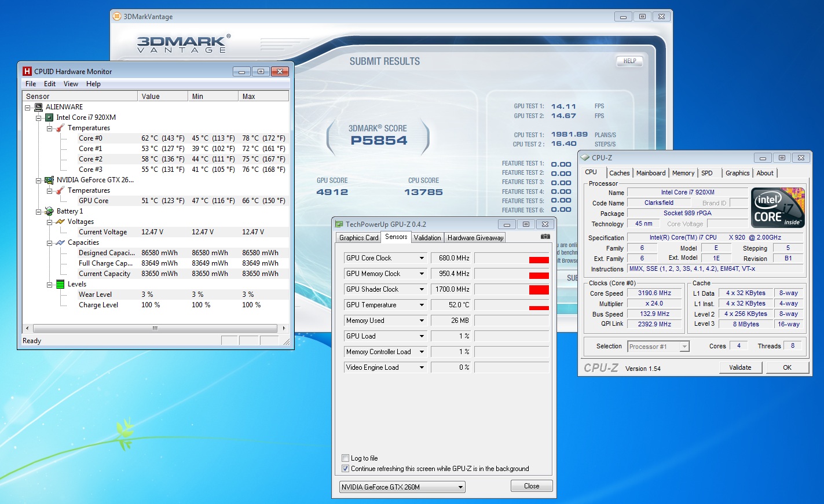The image size is (824, 504).
Task: Click the Core Speed 3190.6 MHz value
Action: [x=654, y=293]
